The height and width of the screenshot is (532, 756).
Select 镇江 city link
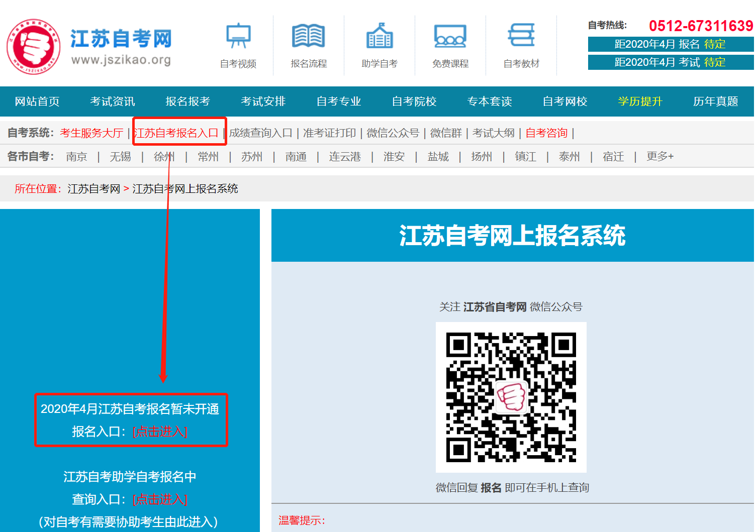click(x=526, y=157)
